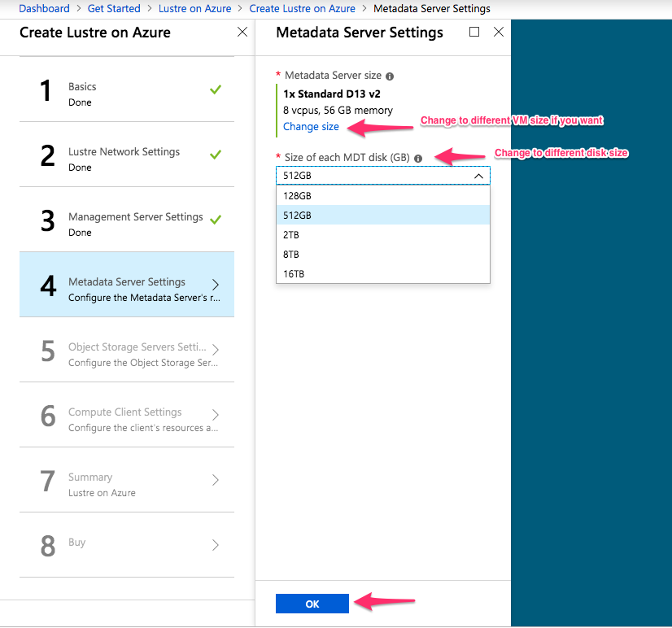Open the Dashboard breadcrumb link
Screen dimensions: 672x628
click(44, 9)
